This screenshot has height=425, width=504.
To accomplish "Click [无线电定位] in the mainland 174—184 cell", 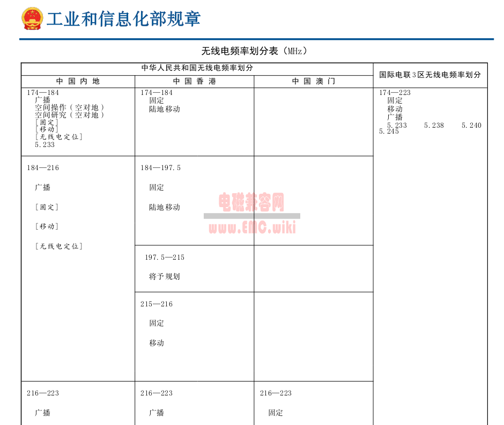I will (59, 137).
